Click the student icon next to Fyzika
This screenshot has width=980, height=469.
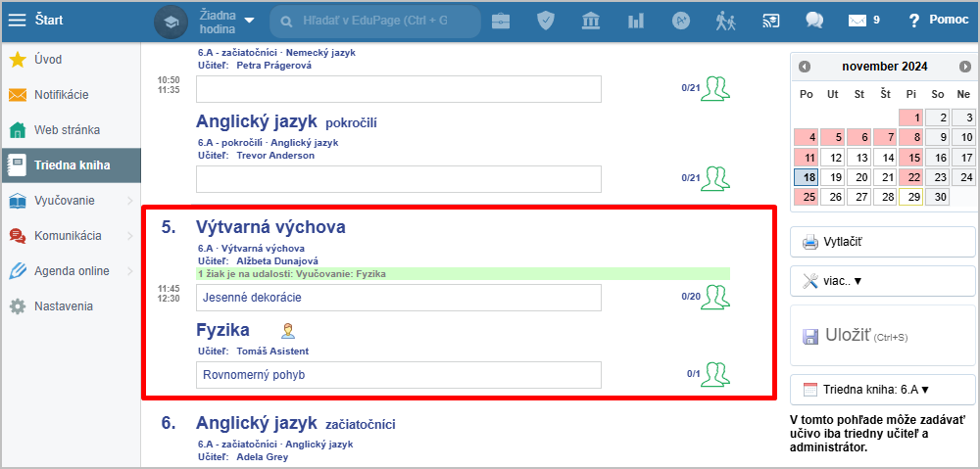coord(287,330)
